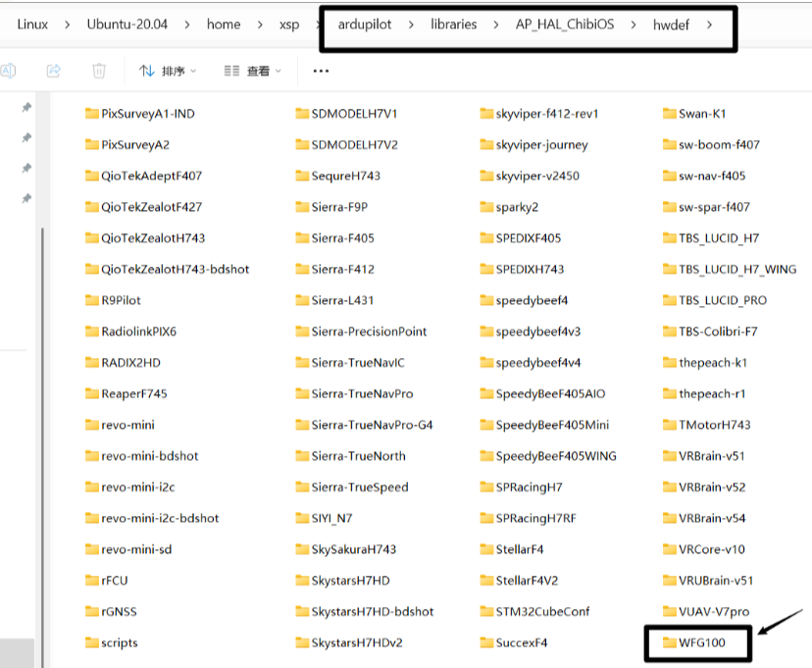Click the home breadcrumb segment
The height and width of the screenshot is (668, 812).
[224, 25]
